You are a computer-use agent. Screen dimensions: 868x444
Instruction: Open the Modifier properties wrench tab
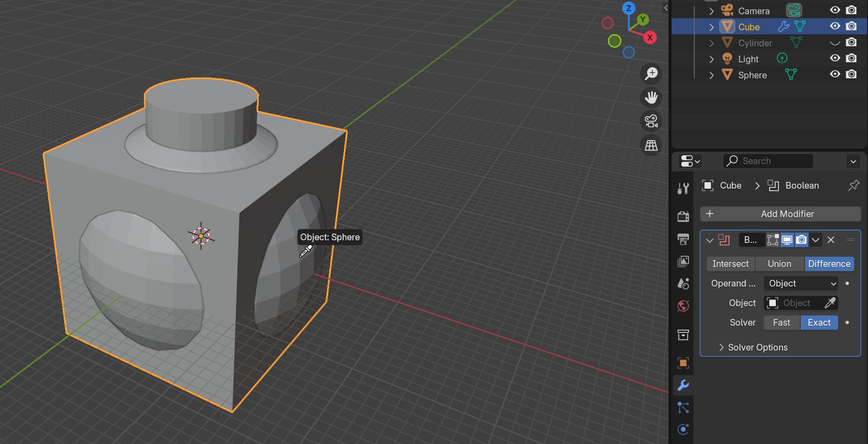coord(683,385)
